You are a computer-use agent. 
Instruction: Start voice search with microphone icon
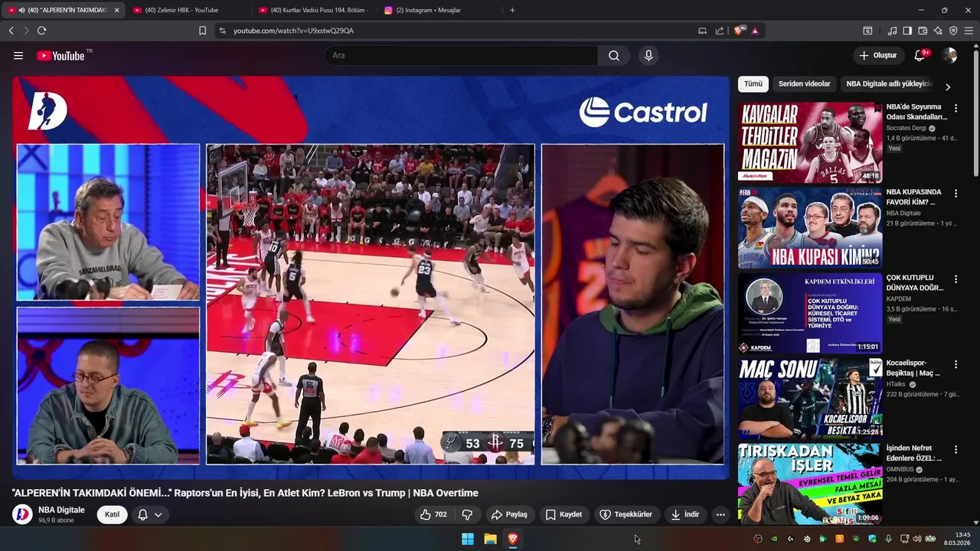[648, 55]
